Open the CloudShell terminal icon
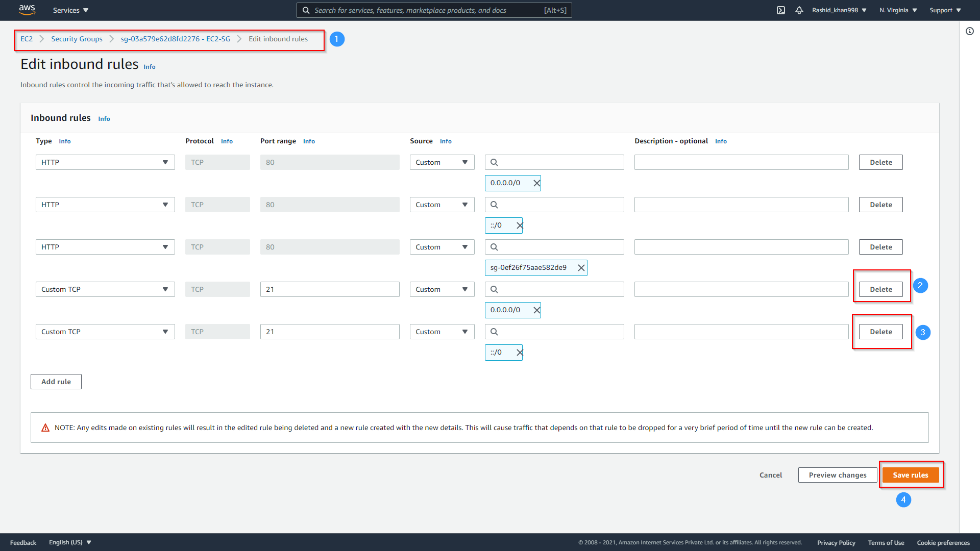The width and height of the screenshot is (980, 551). pyautogui.click(x=781, y=10)
